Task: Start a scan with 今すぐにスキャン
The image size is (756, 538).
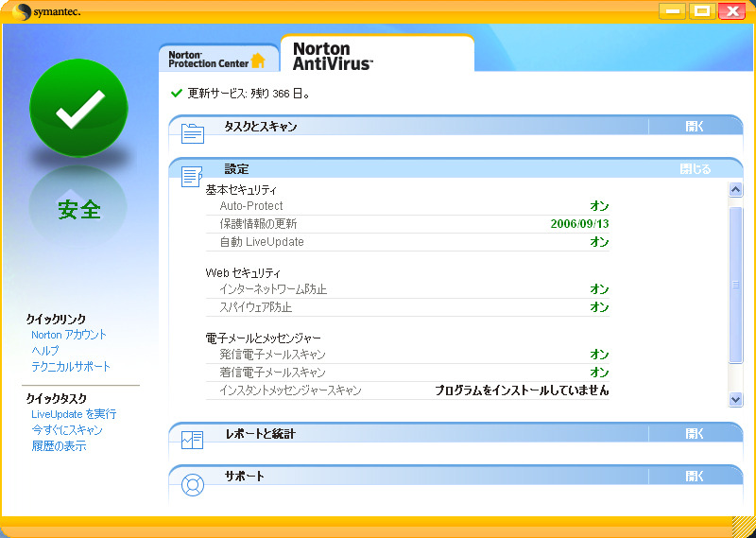Action: click(x=67, y=430)
